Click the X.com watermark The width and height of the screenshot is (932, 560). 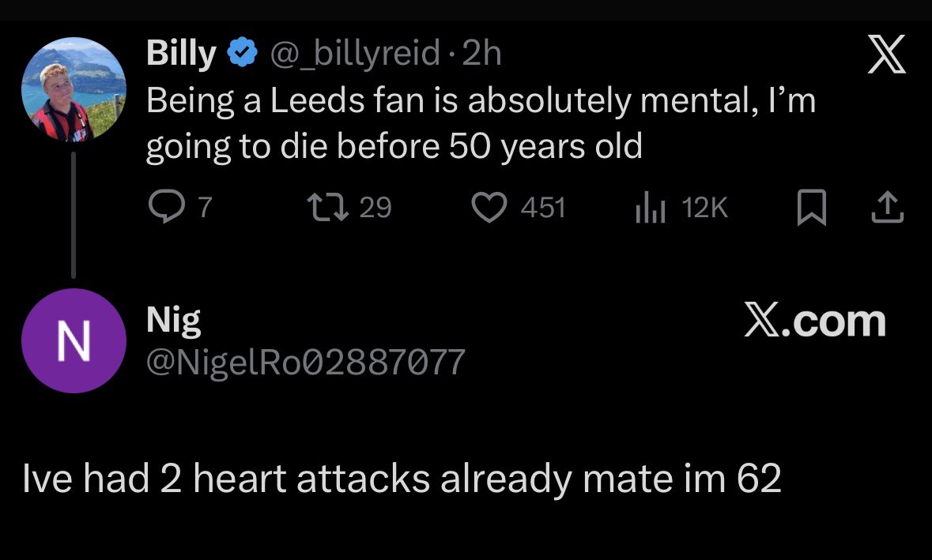coord(814,321)
